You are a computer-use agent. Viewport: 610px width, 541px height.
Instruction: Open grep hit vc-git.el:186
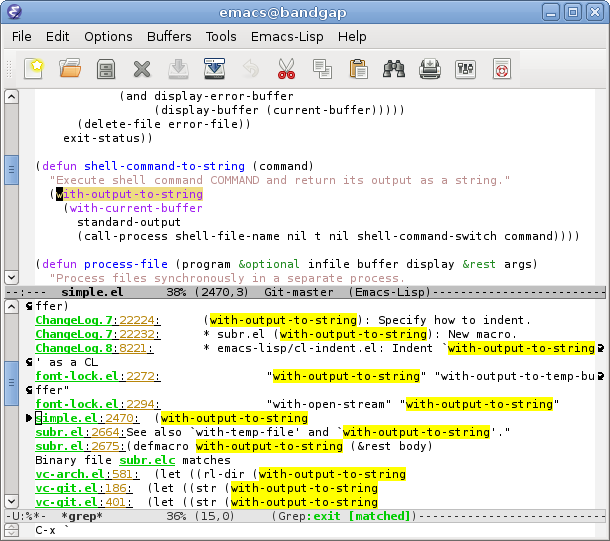84,488
